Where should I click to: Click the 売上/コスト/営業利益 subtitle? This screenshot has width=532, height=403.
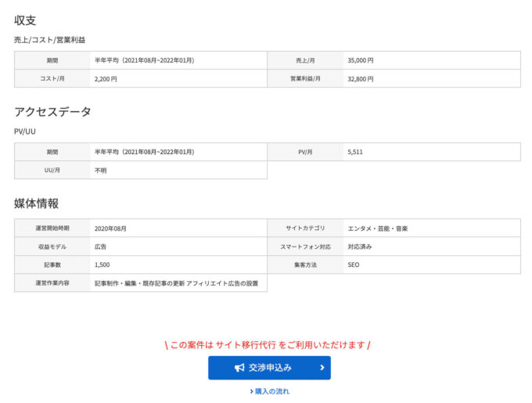(x=49, y=40)
